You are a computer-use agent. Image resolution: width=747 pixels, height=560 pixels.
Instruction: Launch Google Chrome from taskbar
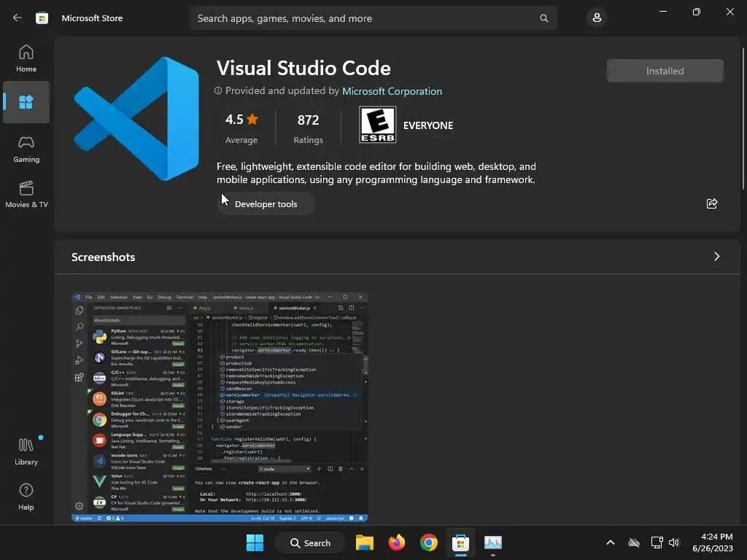[x=429, y=542]
